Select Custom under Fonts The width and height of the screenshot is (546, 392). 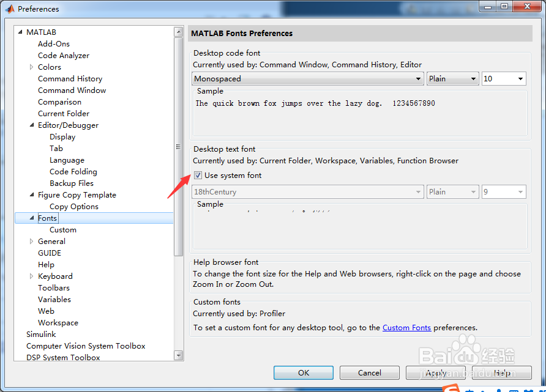(x=62, y=229)
